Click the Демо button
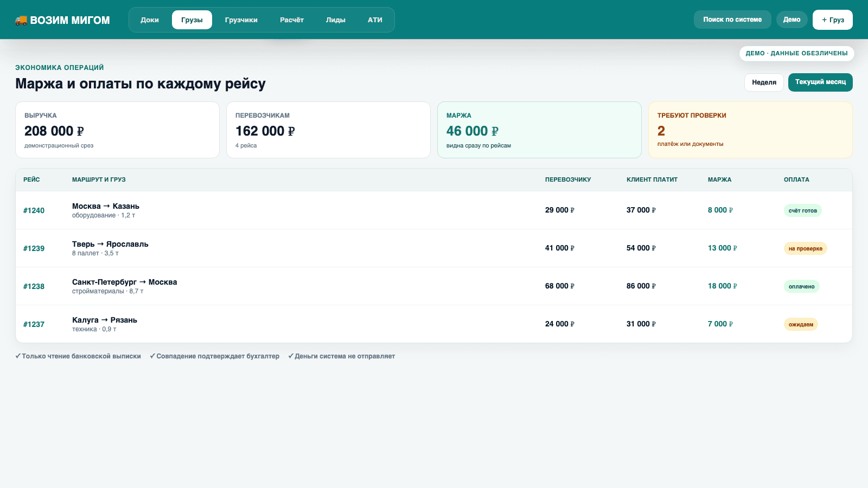This screenshot has width=868, height=488. pyautogui.click(x=792, y=20)
